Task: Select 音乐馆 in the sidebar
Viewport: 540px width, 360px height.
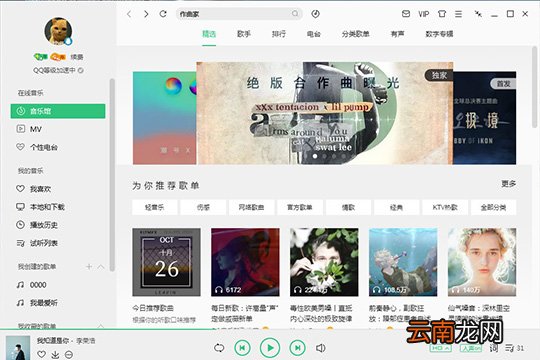Action: click(58, 111)
